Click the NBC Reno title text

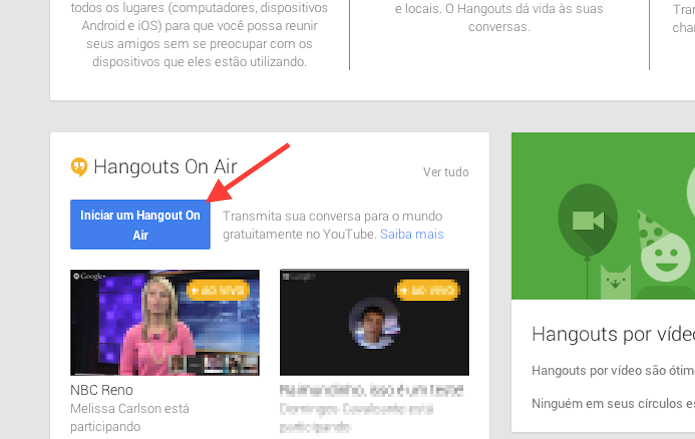tap(102, 390)
